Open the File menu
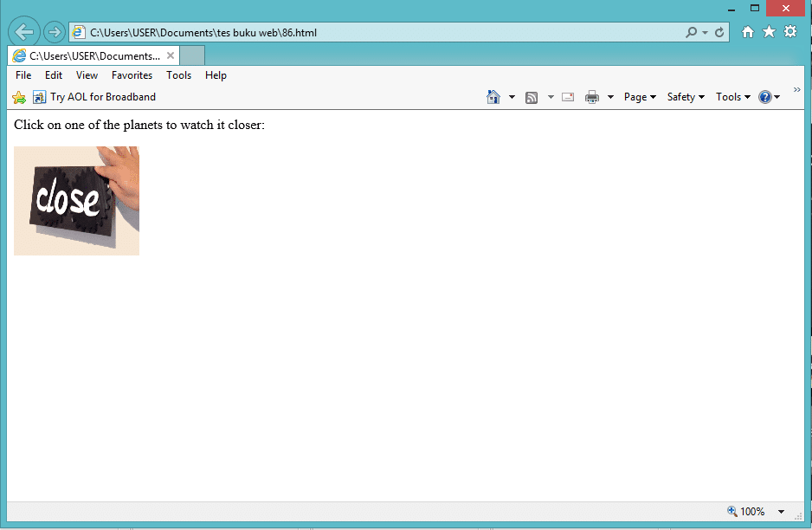 click(x=23, y=75)
